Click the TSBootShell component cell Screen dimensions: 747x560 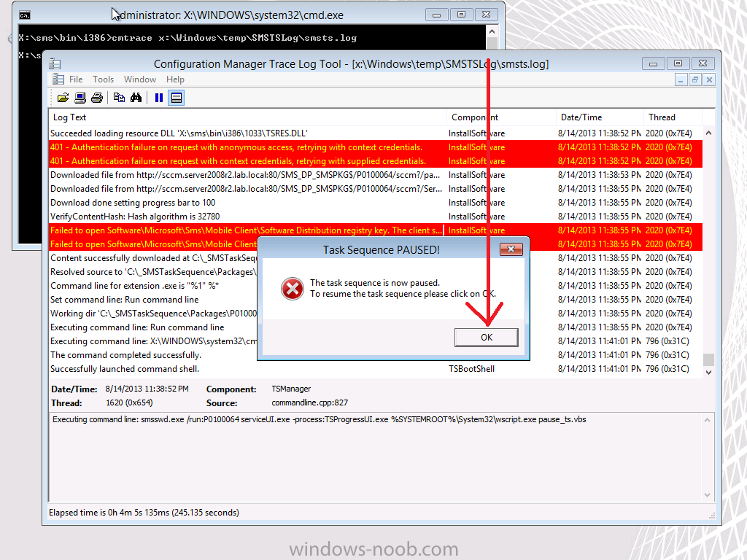471,369
